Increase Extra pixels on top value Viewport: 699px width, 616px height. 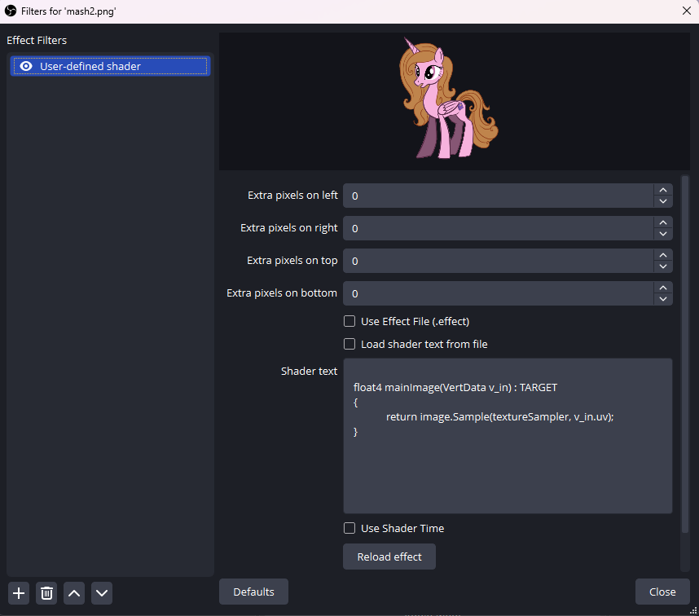point(663,255)
